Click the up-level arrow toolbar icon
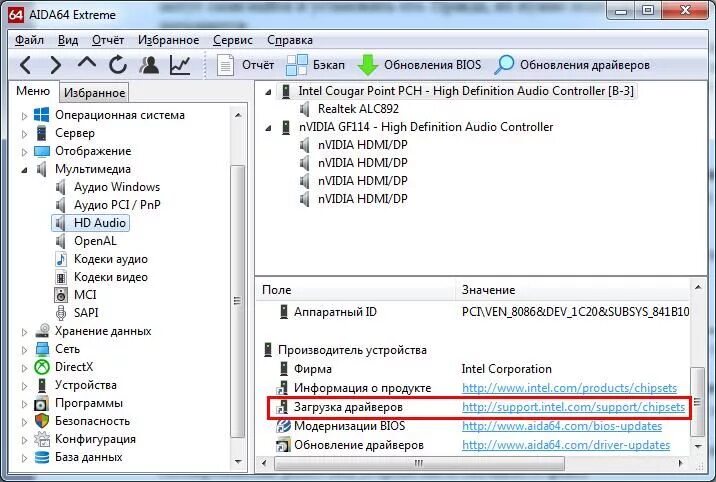 (87, 63)
